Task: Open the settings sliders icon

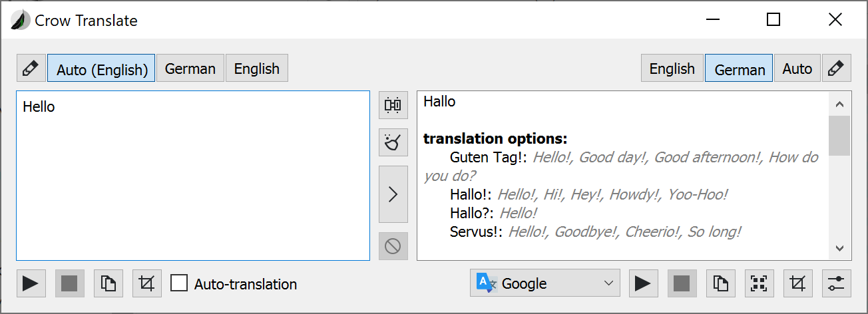Action: click(x=837, y=283)
